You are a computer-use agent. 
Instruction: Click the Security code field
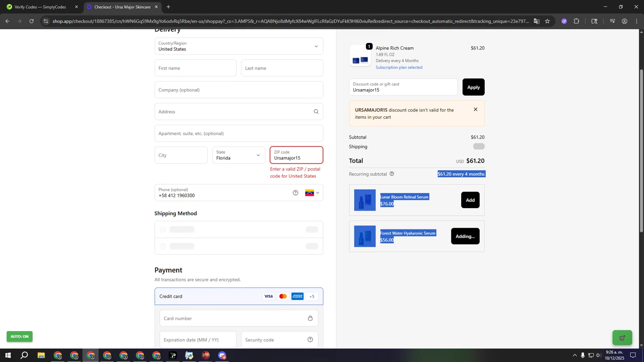click(x=279, y=340)
